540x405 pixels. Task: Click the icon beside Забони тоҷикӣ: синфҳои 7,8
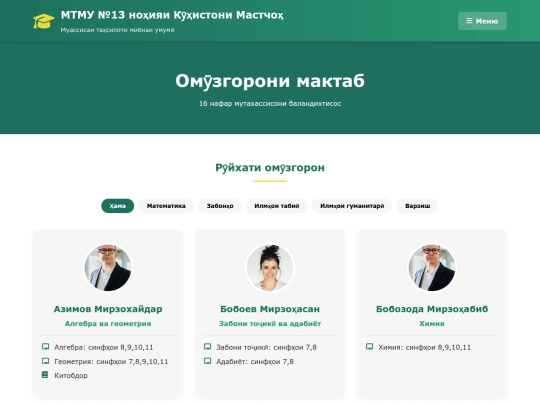click(207, 346)
